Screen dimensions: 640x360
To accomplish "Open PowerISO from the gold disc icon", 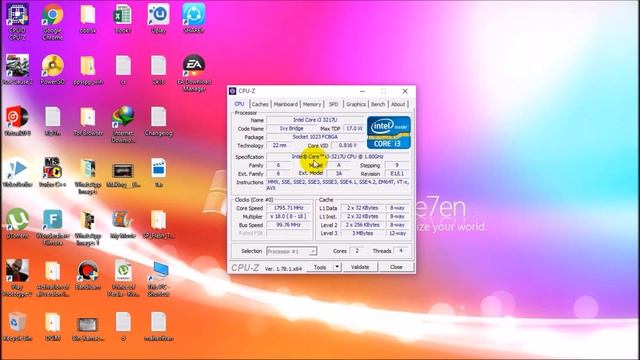I will click(x=52, y=69).
